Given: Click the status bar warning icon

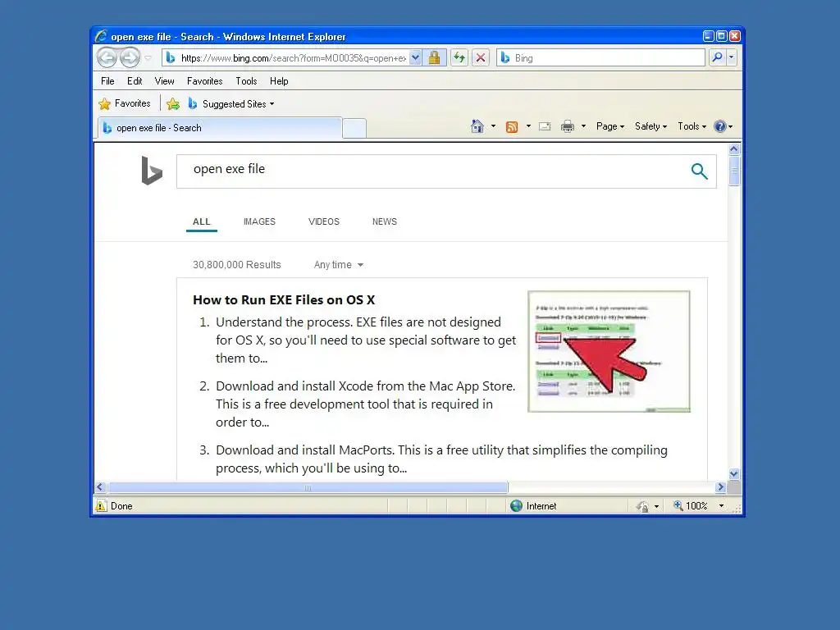Looking at the screenshot, I should [x=101, y=505].
